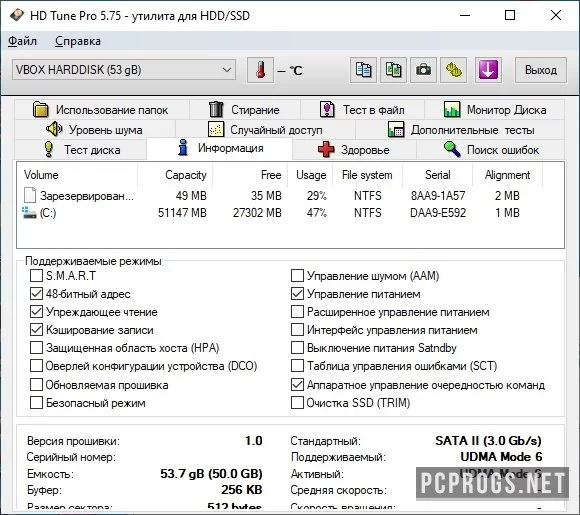This screenshot has height=515, width=580.
Task: Toggle Выключение питания Satndby checkbox
Action: [x=297, y=348]
